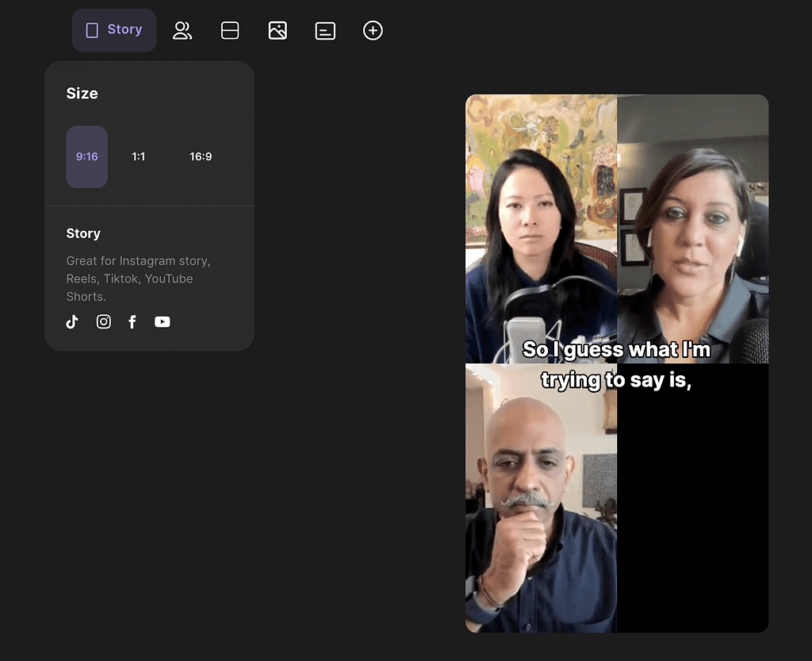Click the Facebook icon
The width and height of the screenshot is (812, 661).
(x=132, y=321)
